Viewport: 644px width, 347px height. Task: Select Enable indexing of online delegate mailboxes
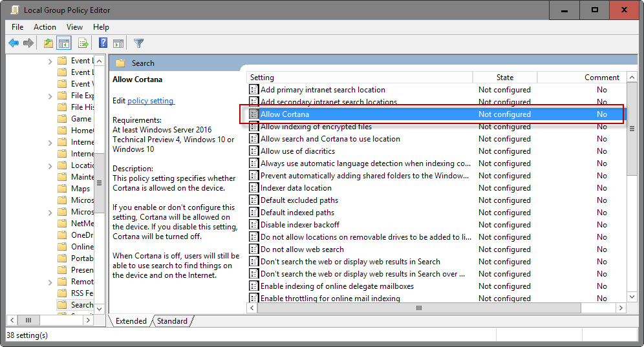pyautogui.click(x=337, y=286)
